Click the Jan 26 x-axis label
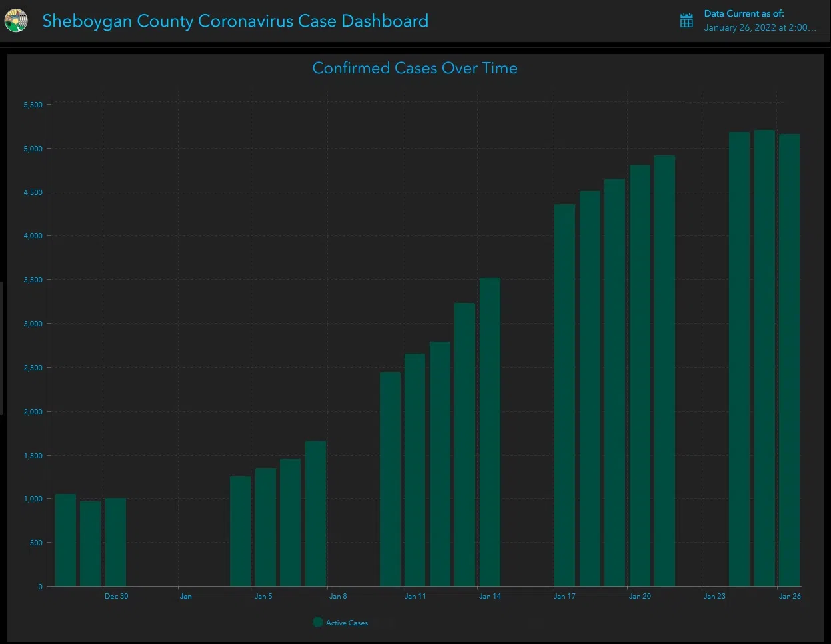Image resolution: width=831 pixels, height=644 pixels. [x=790, y=596]
